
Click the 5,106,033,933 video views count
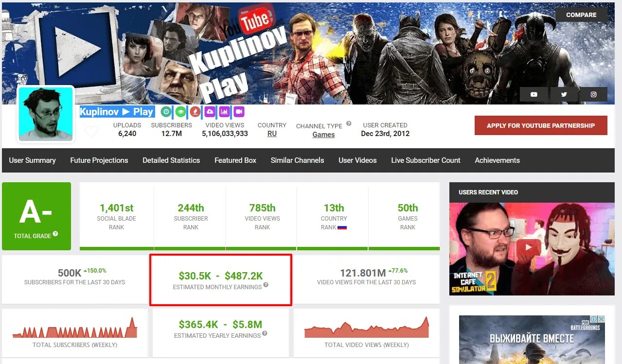(225, 134)
